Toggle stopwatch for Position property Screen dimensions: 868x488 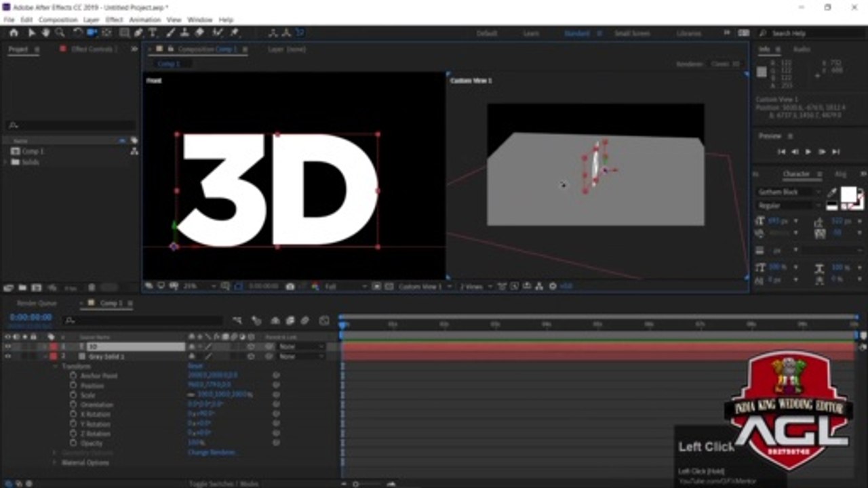pos(73,386)
